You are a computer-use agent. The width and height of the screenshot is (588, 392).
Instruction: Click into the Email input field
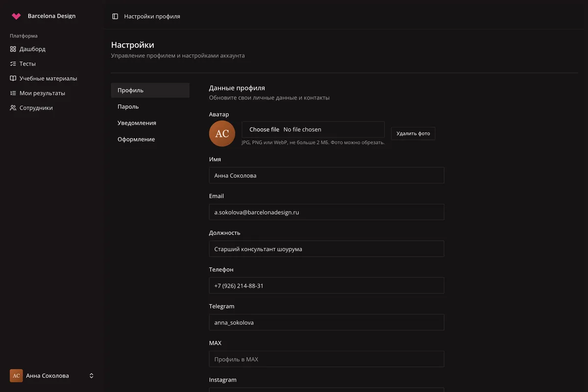(326, 212)
